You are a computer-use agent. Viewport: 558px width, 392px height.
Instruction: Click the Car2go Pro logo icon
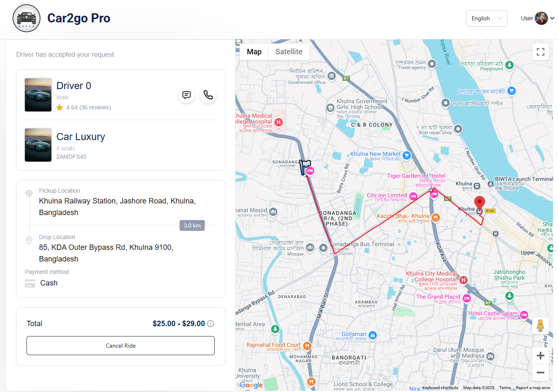(27, 18)
